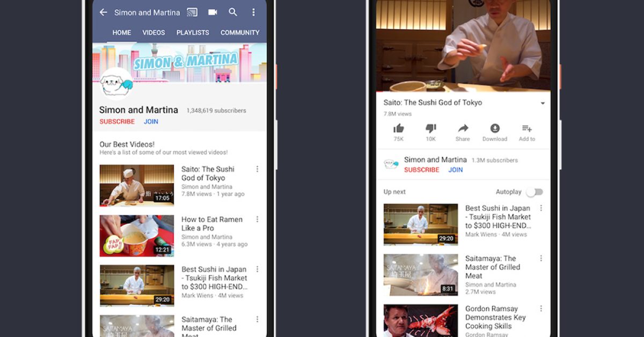644x337 pixels.
Task: Switch to the Videos tab
Action: (x=153, y=33)
